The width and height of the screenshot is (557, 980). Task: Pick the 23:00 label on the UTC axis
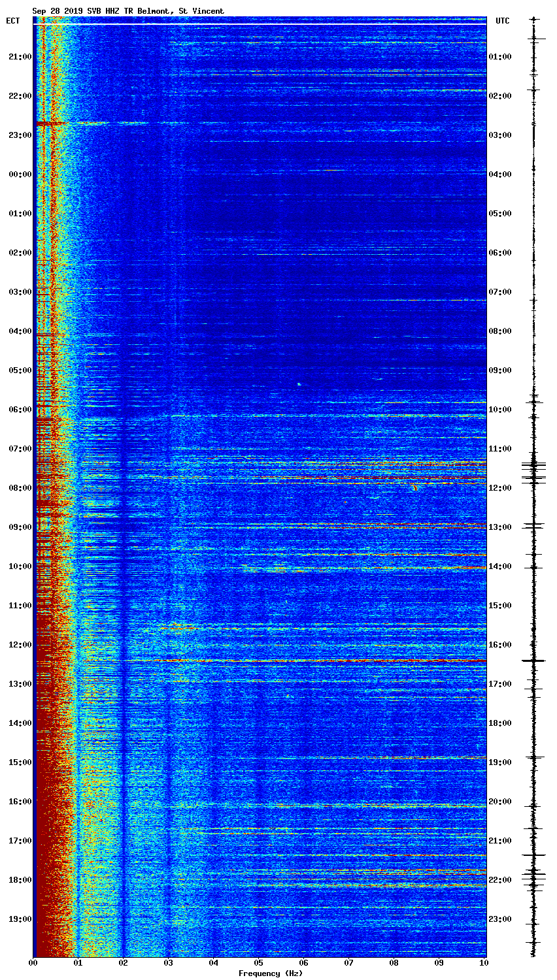tap(501, 919)
